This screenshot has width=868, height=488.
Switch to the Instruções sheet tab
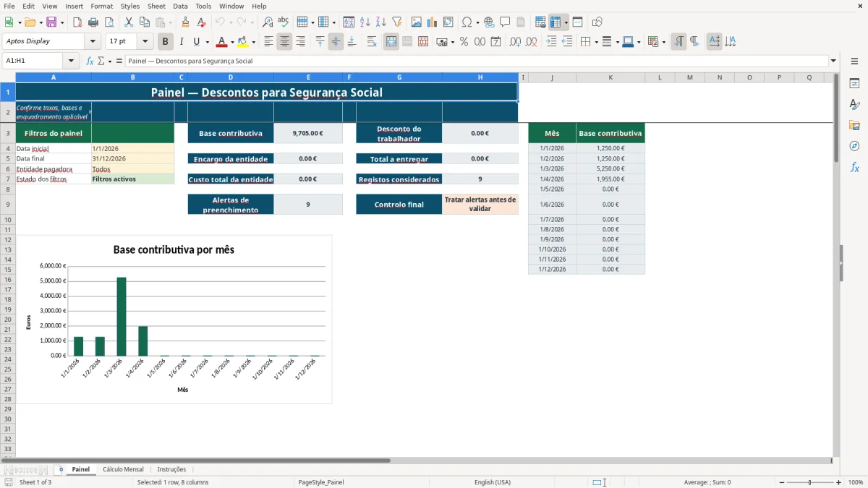pyautogui.click(x=171, y=469)
